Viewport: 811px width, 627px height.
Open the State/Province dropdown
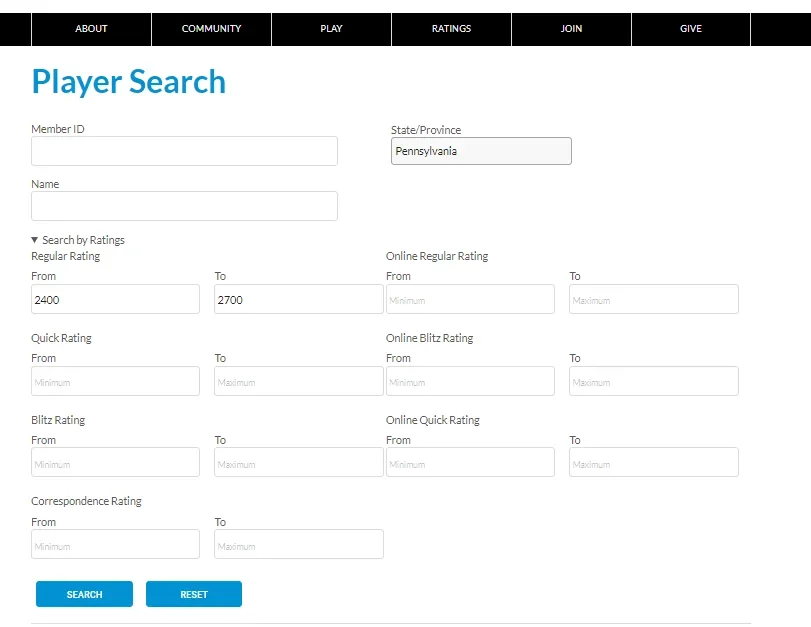(x=481, y=151)
